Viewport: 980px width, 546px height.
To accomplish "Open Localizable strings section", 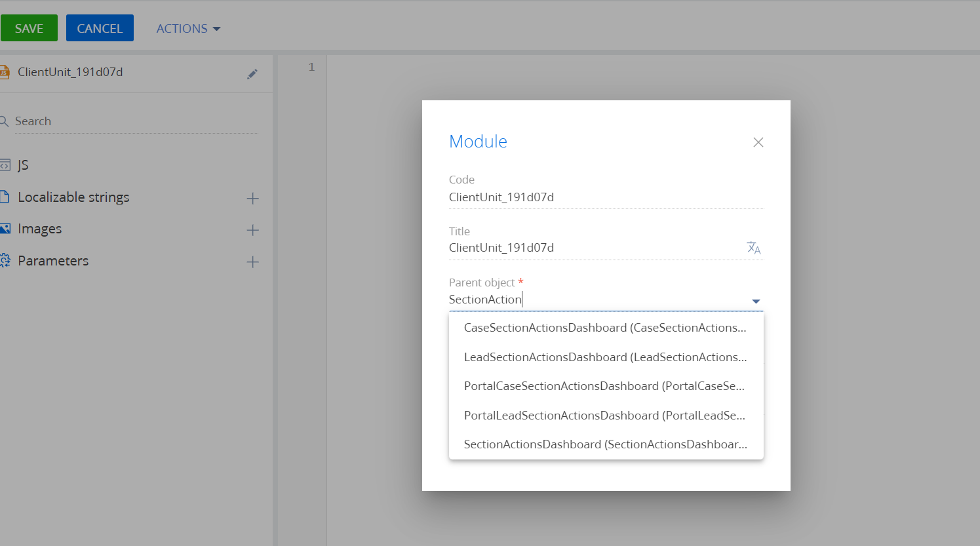I will 73,197.
